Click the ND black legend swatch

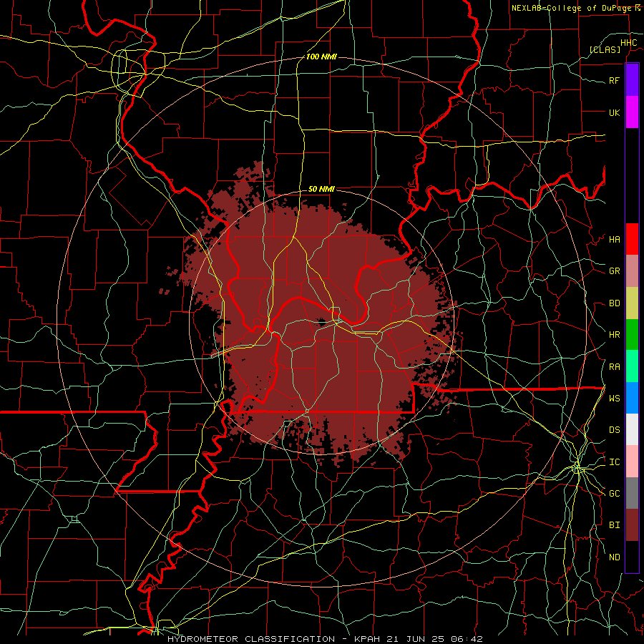[632, 557]
